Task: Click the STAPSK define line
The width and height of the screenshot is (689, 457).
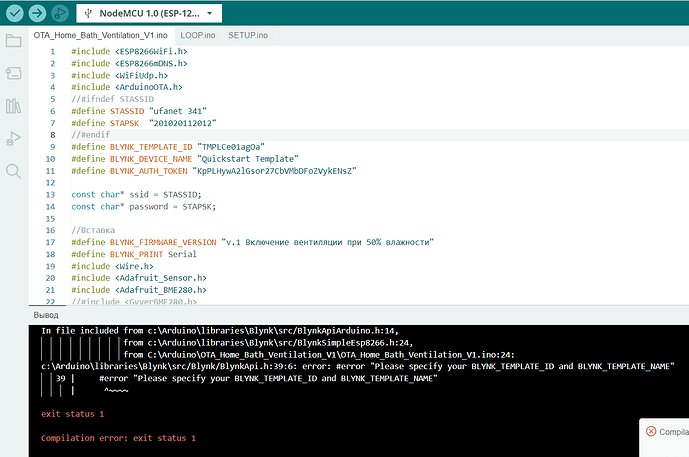Action: coord(144,123)
